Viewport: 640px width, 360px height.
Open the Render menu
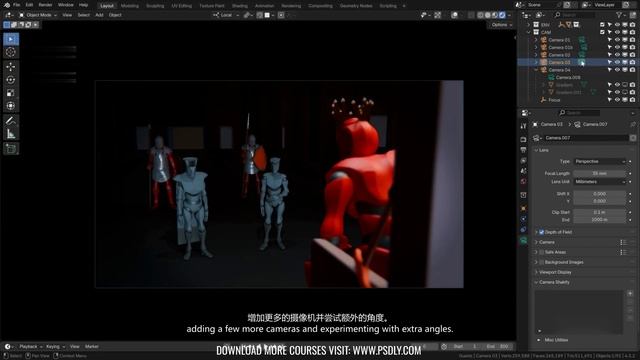point(45,5)
